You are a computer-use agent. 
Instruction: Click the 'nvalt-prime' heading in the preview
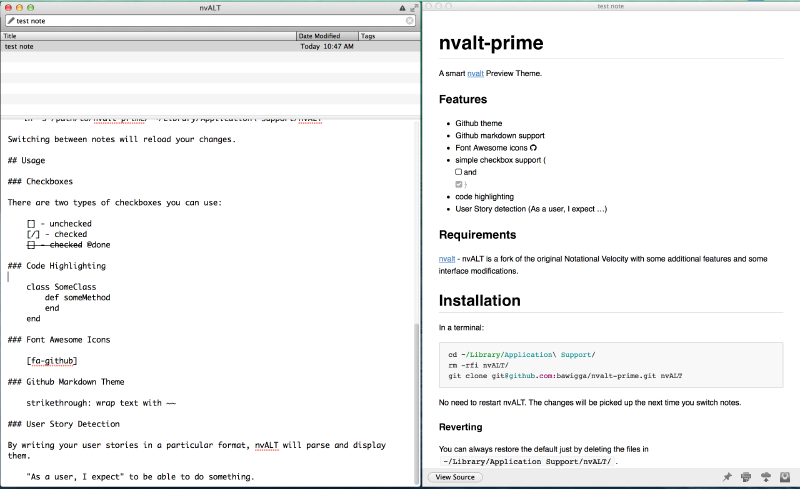491,43
